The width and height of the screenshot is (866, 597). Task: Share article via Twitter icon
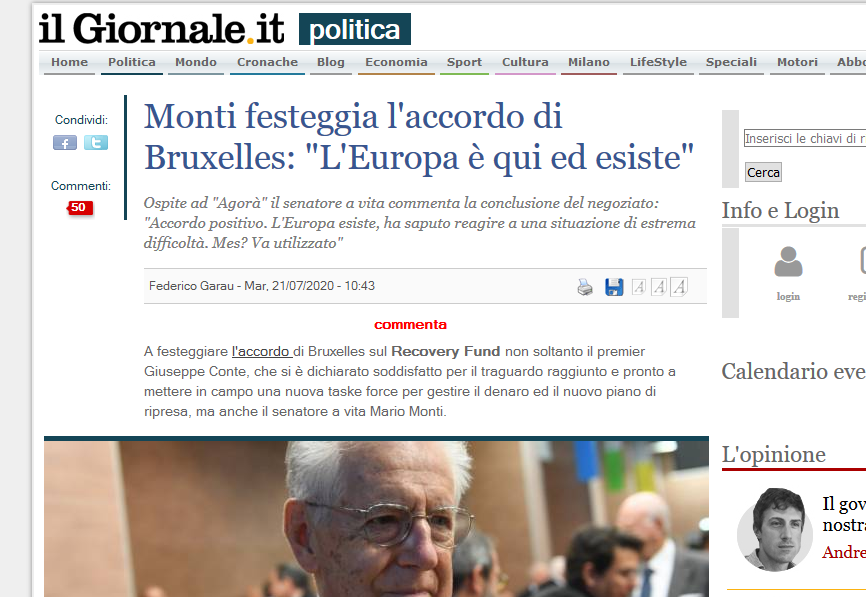pyautogui.click(x=96, y=143)
